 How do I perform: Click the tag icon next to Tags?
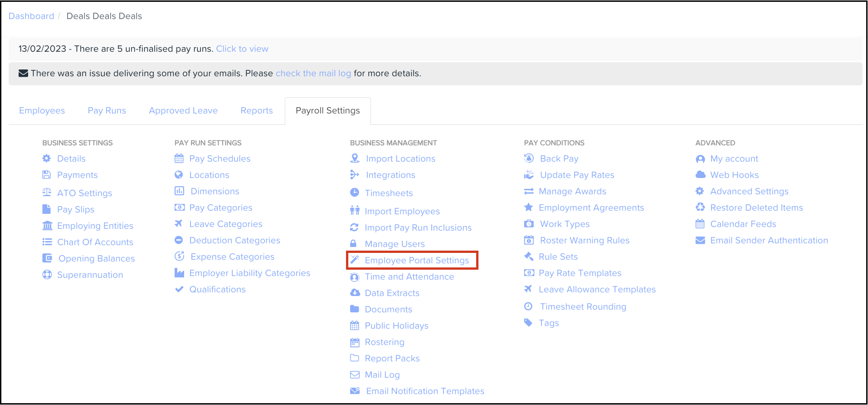(528, 323)
